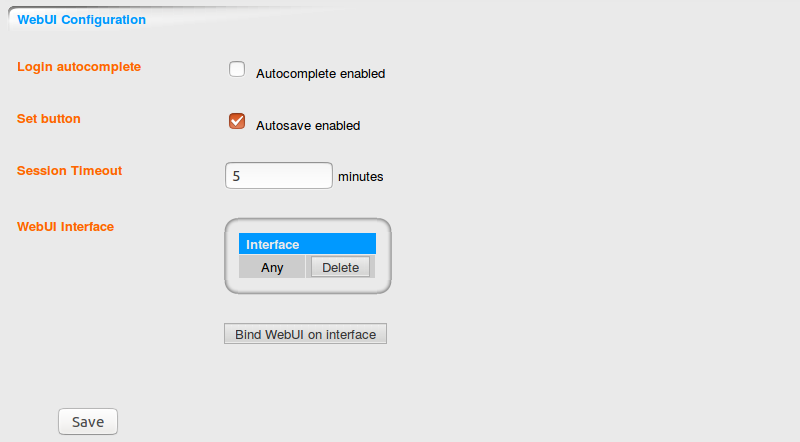Click the Interface column header
This screenshot has width=800, height=442.
pos(307,244)
